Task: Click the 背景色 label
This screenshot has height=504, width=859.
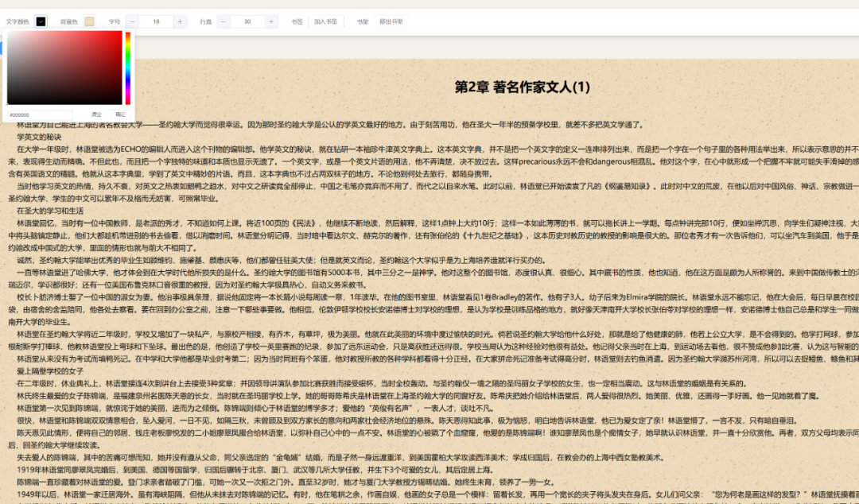Action: pyautogui.click(x=69, y=22)
